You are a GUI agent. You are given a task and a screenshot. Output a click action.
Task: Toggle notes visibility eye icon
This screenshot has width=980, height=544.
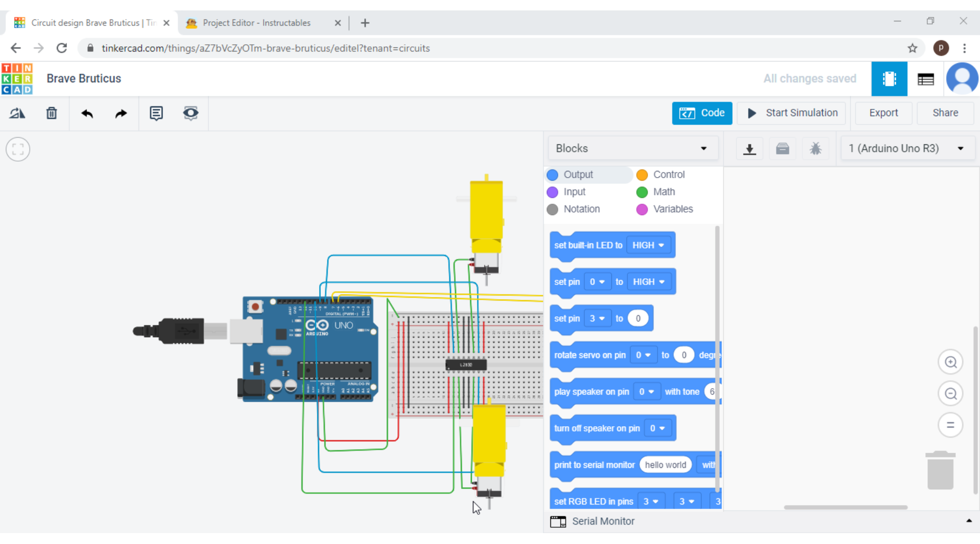click(x=191, y=113)
